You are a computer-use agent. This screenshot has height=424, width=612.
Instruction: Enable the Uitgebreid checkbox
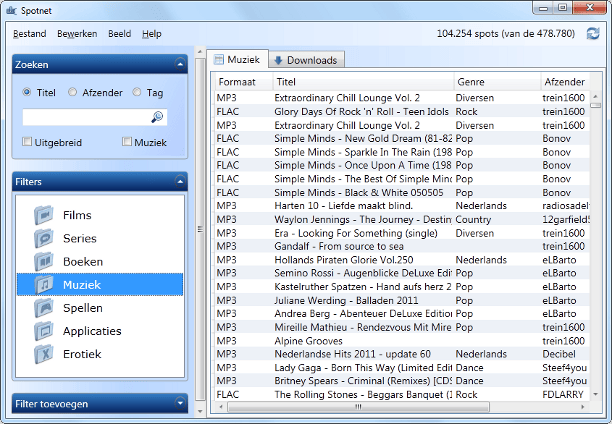point(27,142)
